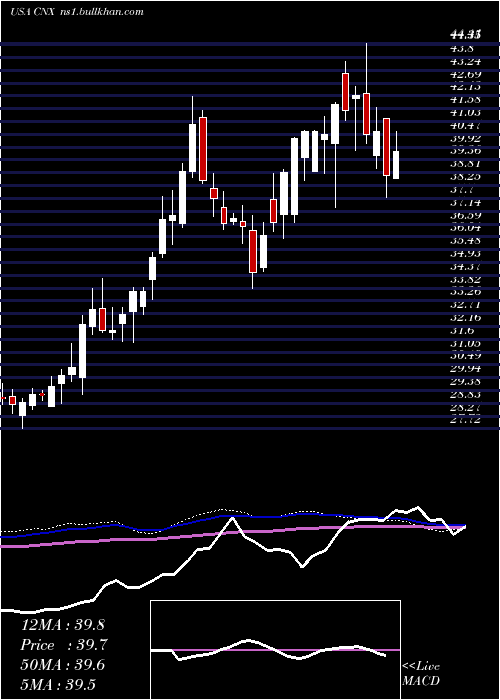Click the 32.16 price axis label
This screenshot has height=700, width=500.
click(x=465, y=317)
